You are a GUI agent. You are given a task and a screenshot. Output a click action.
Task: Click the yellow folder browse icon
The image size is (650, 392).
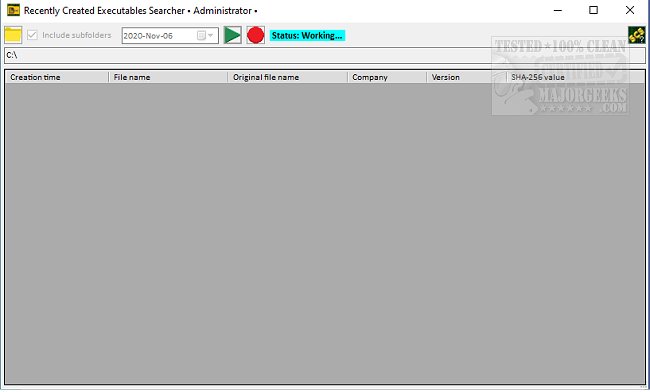pyautogui.click(x=13, y=35)
